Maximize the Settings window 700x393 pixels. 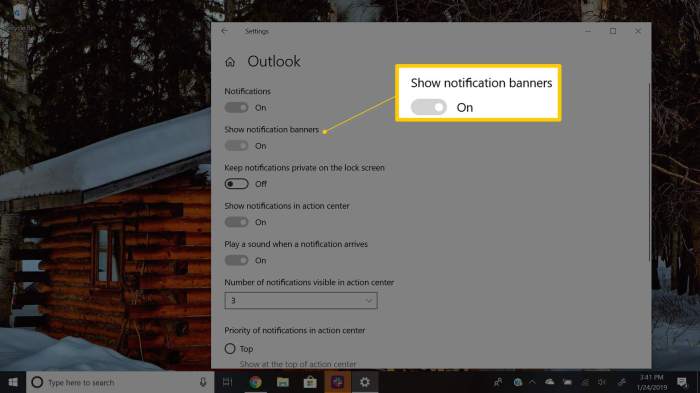tap(613, 31)
